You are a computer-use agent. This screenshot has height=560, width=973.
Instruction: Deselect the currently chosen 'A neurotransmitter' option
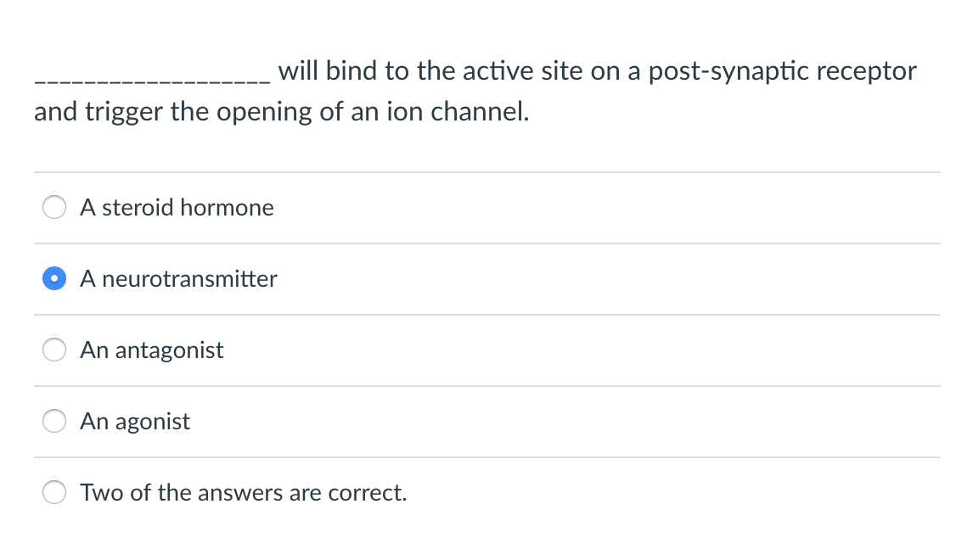click(x=53, y=277)
